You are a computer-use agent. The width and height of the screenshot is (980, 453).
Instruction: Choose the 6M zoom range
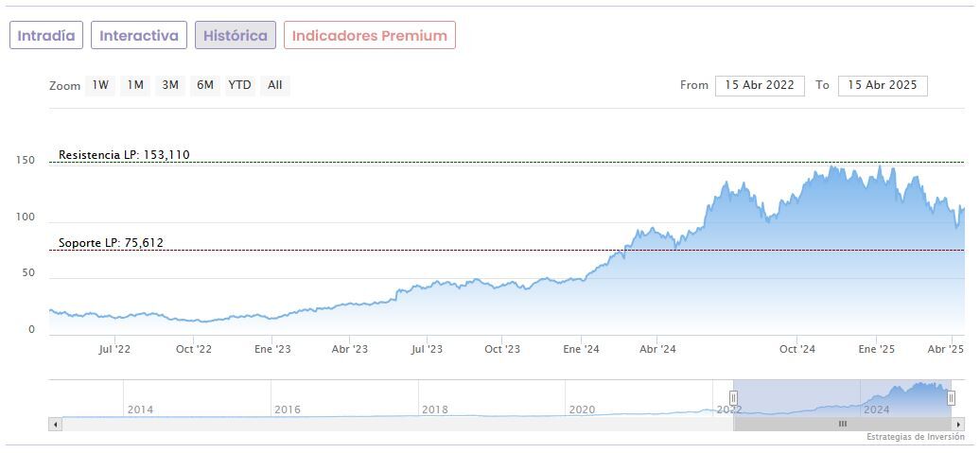point(205,85)
